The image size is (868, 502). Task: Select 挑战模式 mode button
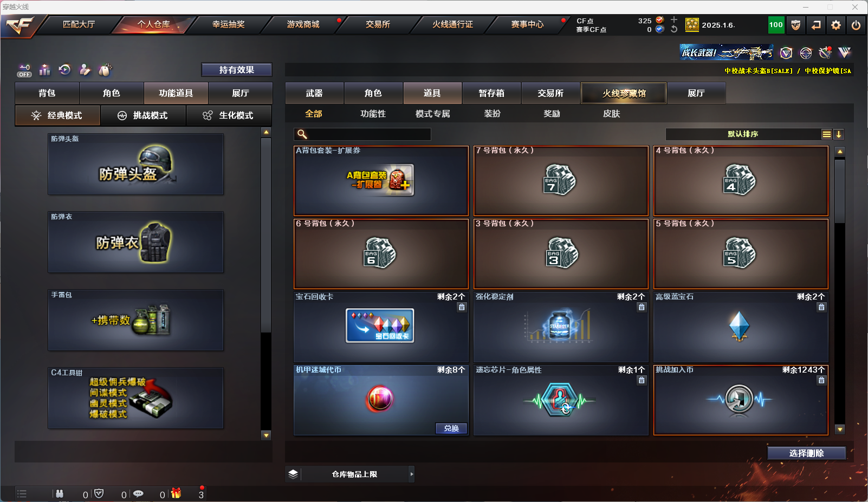143,115
